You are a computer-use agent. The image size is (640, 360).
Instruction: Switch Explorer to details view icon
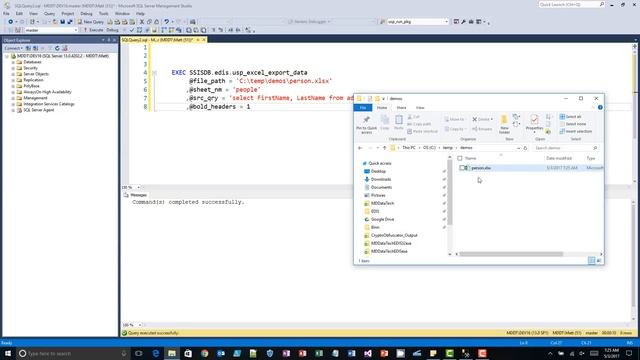click(x=591, y=260)
